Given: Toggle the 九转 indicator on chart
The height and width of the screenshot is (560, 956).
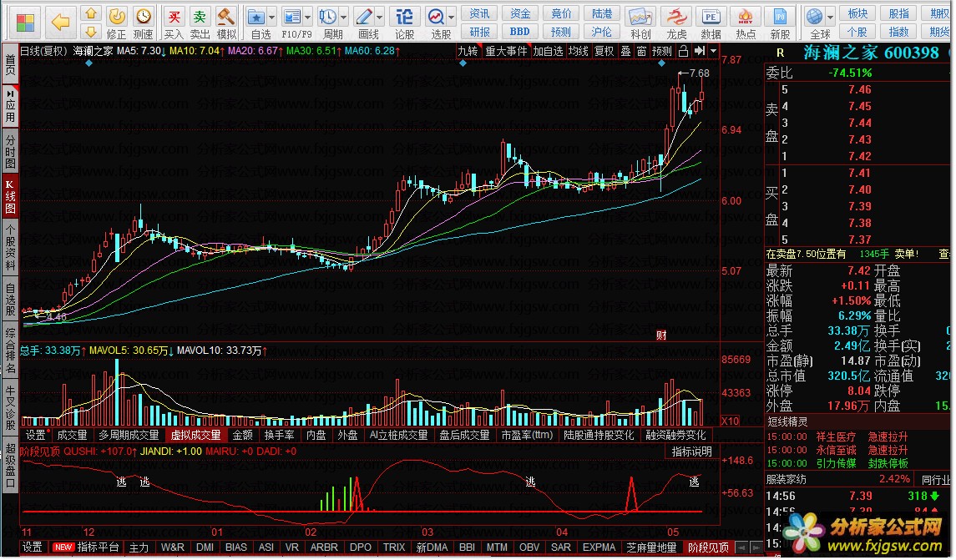Looking at the screenshot, I should (x=468, y=51).
